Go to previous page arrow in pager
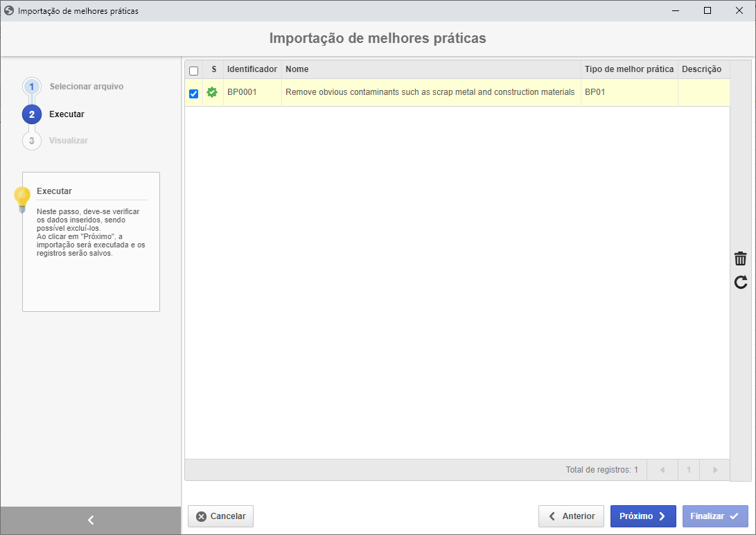Viewport: 756px width, 535px height. click(662, 470)
